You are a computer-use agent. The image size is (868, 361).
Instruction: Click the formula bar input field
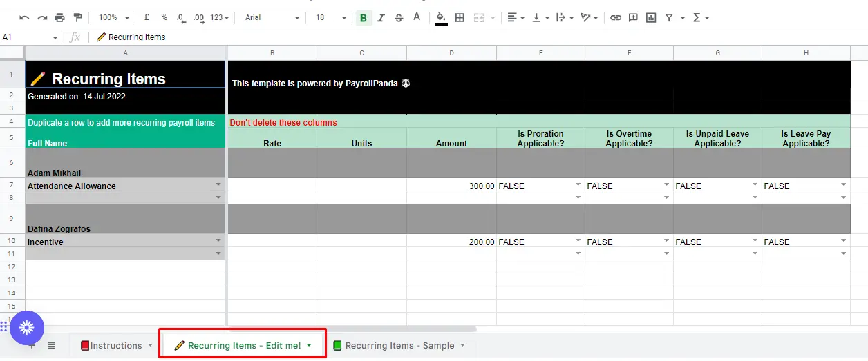pos(477,37)
